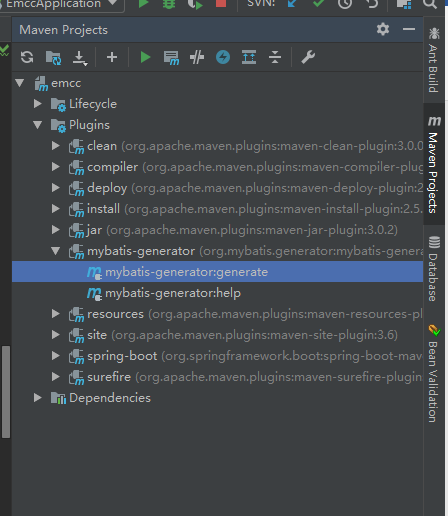448x516 pixels.
Task: Run Maven build green play icon
Action: click(x=145, y=57)
